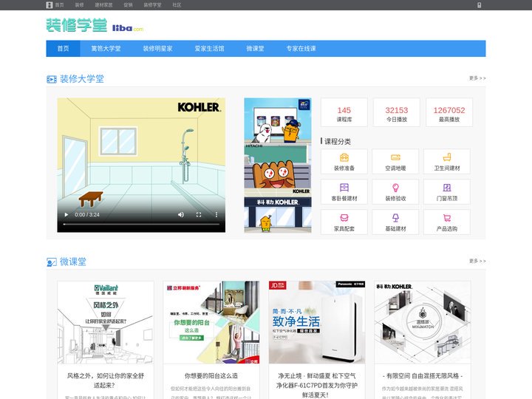
Task: Open the 产品选购 shopping cart category
Action: point(447,222)
